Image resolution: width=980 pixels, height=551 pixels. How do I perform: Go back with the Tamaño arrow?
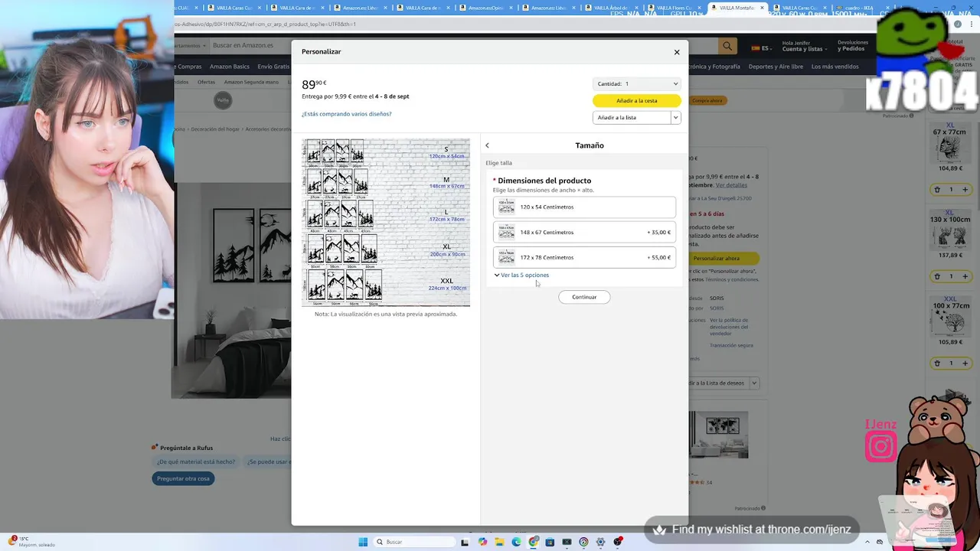tap(487, 145)
